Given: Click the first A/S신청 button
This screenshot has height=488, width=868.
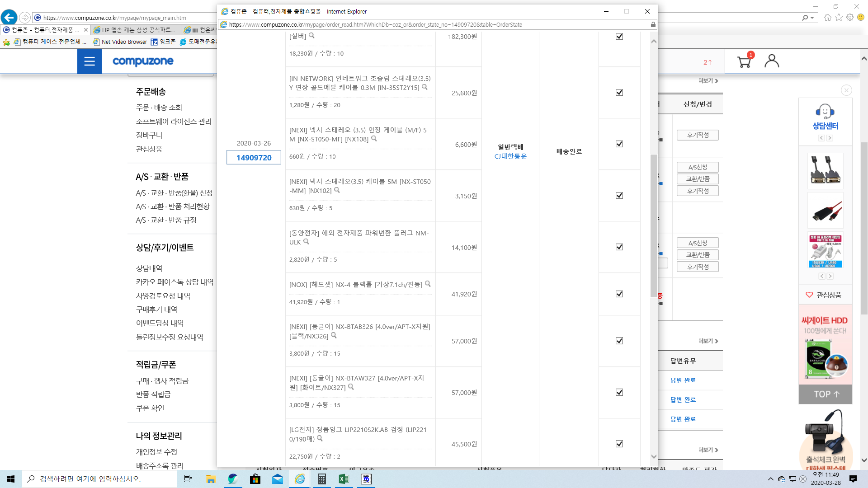Looking at the screenshot, I should (x=698, y=167).
